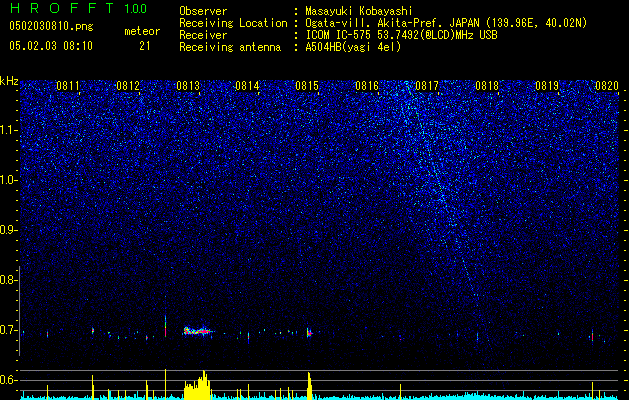Click the Receiver label
The width and height of the screenshot is (629, 400).
click(x=203, y=35)
